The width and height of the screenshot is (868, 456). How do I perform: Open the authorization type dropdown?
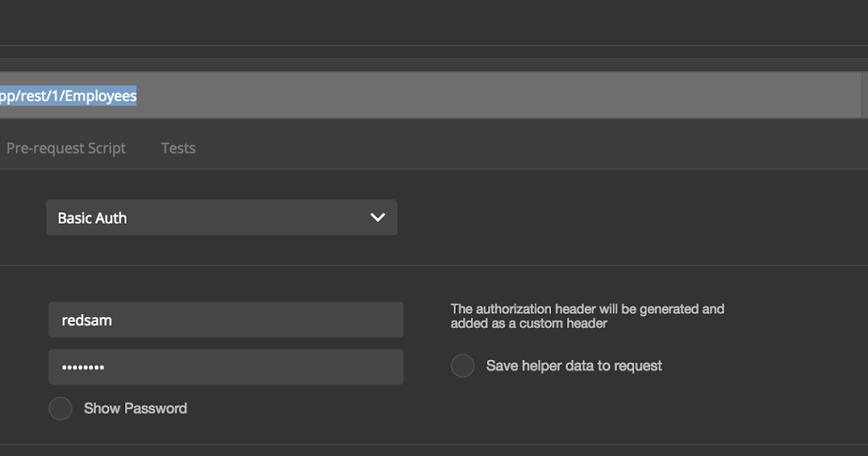221,217
